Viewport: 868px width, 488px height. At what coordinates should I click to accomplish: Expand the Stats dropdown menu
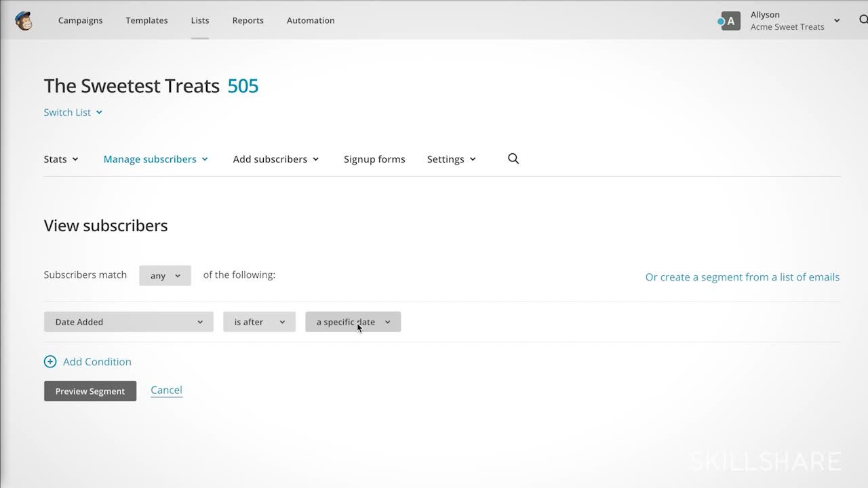[x=61, y=159]
